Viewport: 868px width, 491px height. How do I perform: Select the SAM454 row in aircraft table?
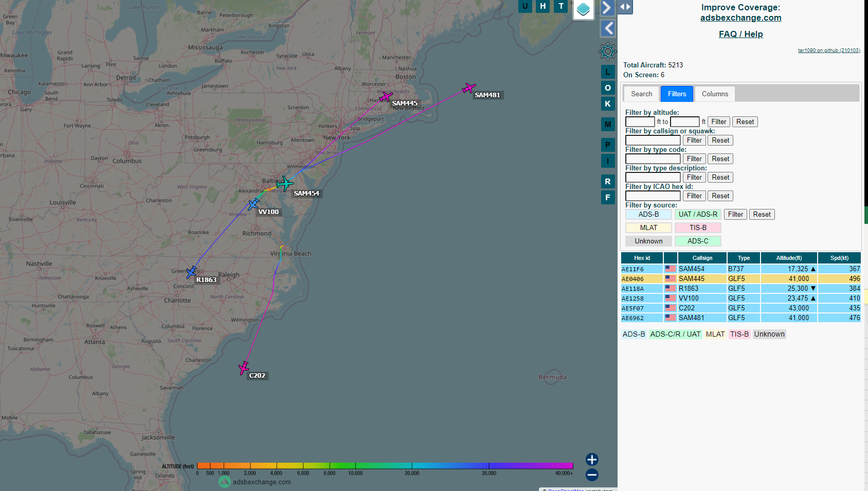pyautogui.click(x=740, y=269)
